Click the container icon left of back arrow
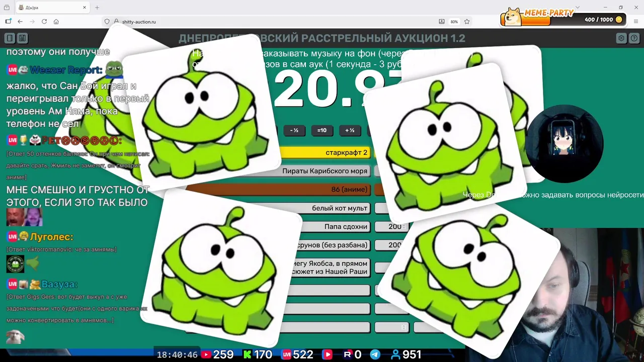Image resolution: width=644 pixels, height=362 pixels. (8, 22)
